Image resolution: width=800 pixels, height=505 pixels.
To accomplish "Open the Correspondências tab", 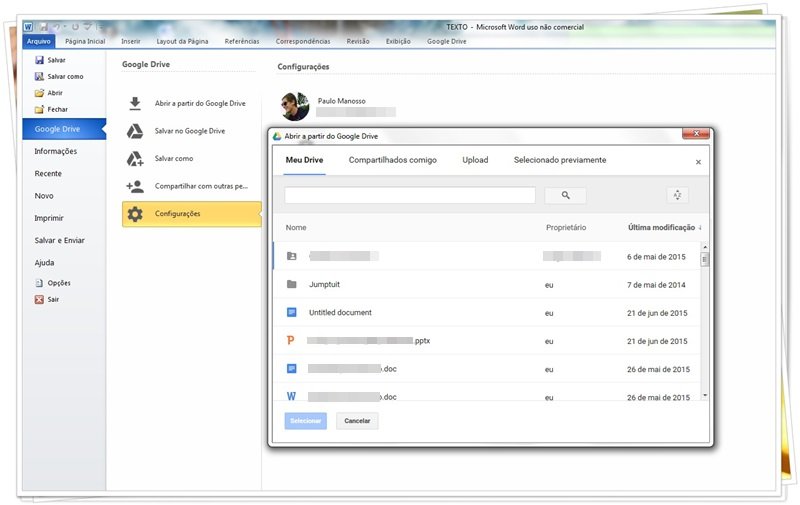I will click(x=303, y=41).
